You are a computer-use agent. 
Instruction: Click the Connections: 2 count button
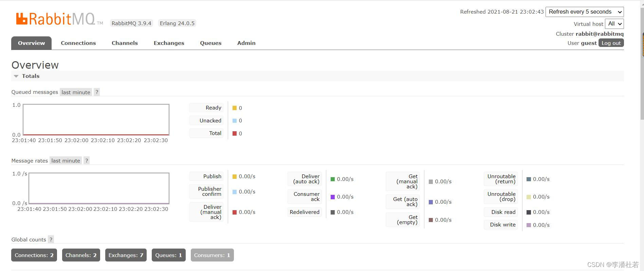[34, 255]
